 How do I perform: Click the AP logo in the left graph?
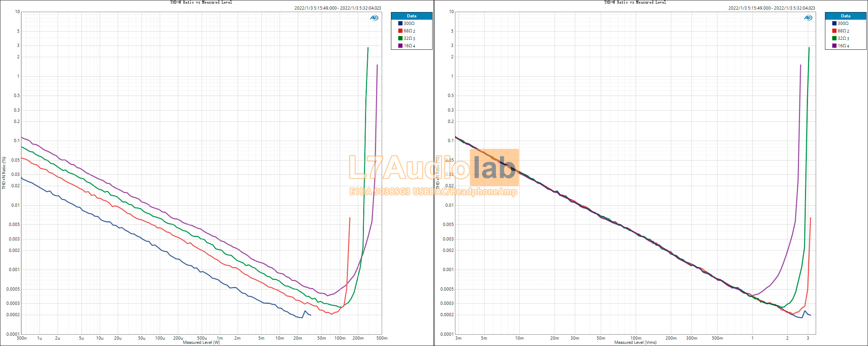pos(374,18)
